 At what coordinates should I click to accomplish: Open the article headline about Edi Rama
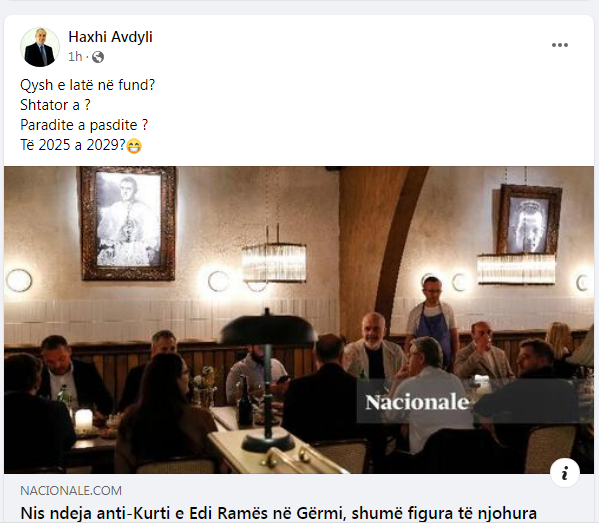click(278, 513)
